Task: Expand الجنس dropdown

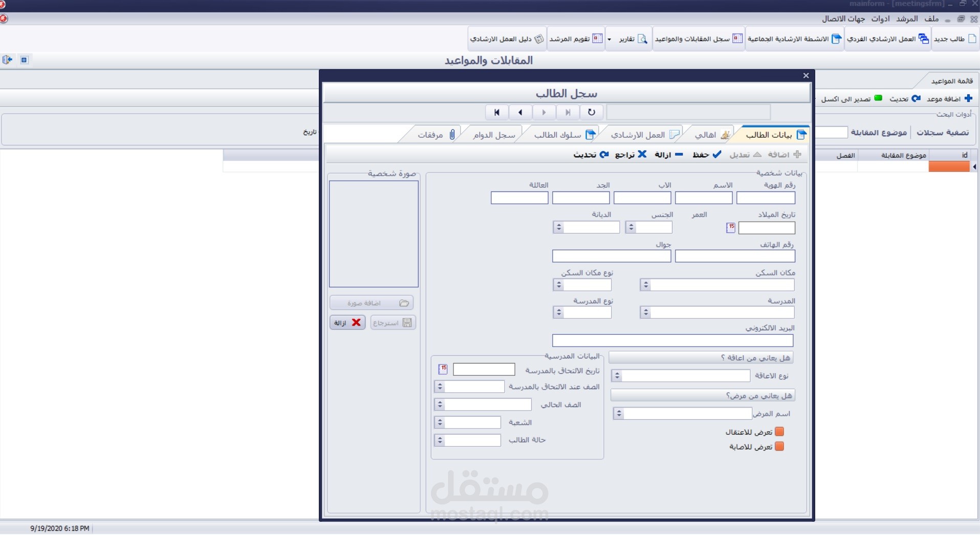Action: point(631,227)
